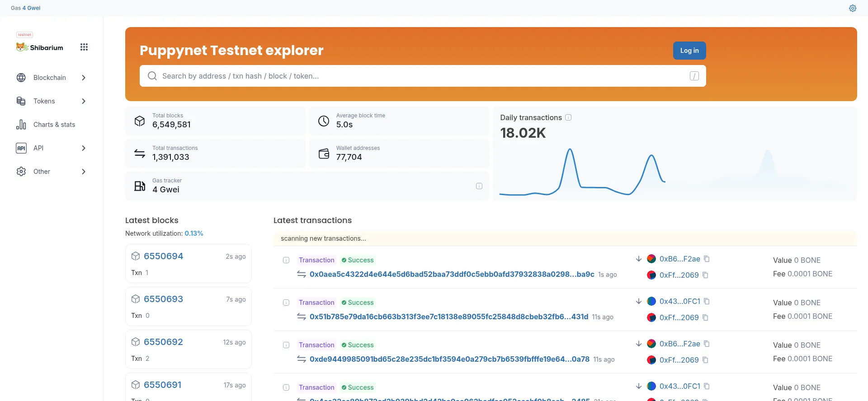Click the gas pump icon

pos(140,186)
